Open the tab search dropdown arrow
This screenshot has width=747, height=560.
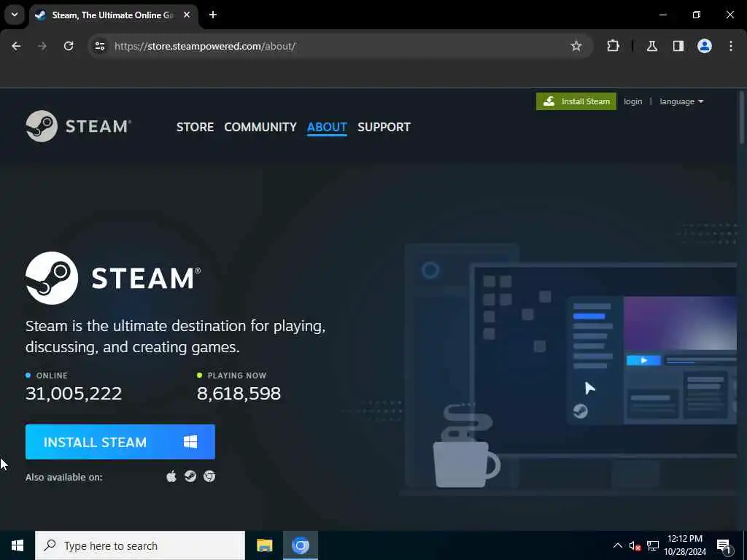pyautogui.click(x=15, y=15)
